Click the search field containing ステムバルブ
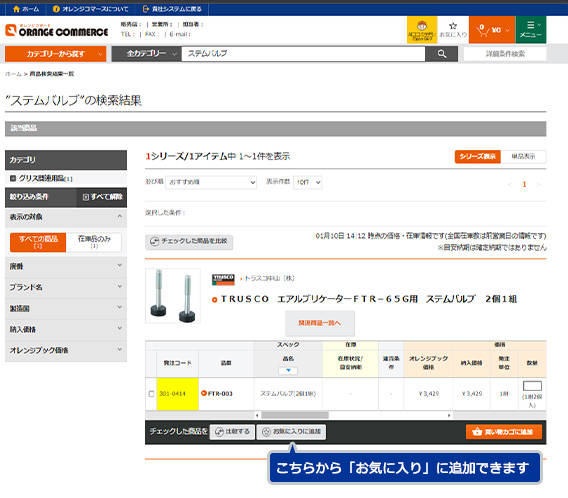The image size is (568, 498). pos(303,54)
